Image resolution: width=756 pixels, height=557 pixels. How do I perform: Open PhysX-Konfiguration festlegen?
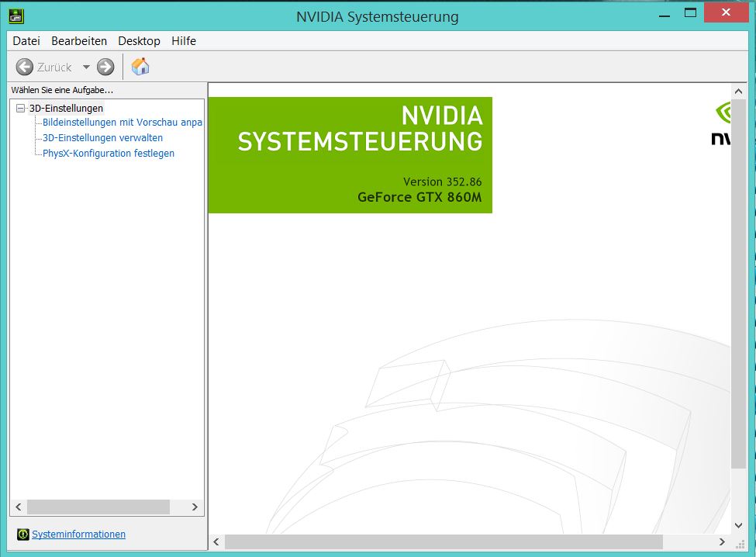click(109, 153)
